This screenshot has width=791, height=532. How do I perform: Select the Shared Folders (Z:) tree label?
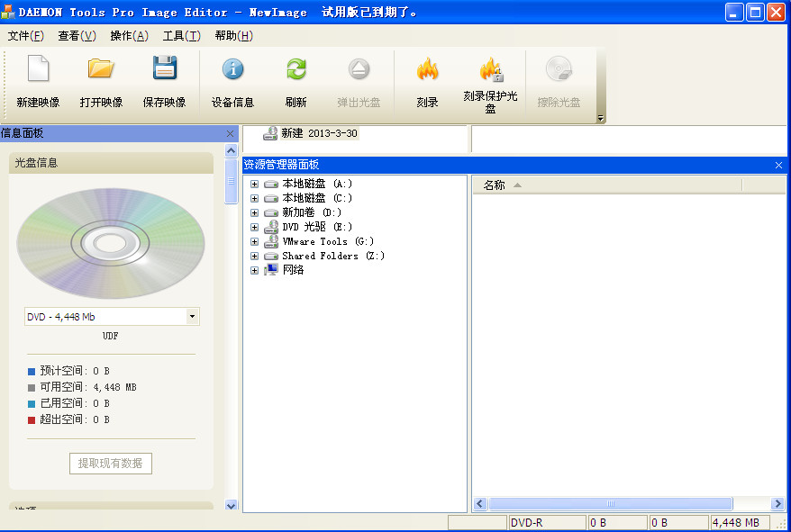click(x=333, y=257)
